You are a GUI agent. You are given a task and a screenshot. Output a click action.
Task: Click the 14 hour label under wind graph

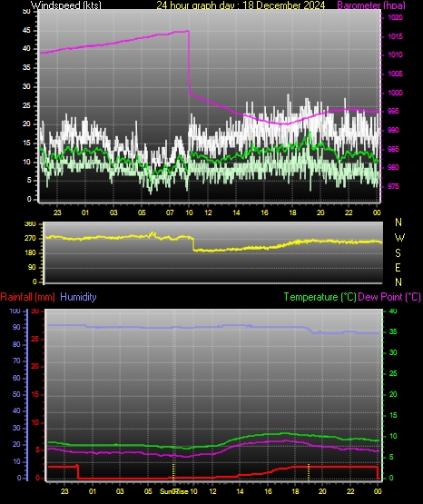[236, 212]
